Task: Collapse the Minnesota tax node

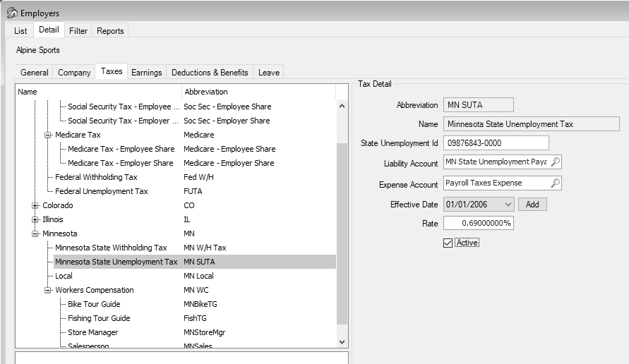Action: click(x=35, y=233)
